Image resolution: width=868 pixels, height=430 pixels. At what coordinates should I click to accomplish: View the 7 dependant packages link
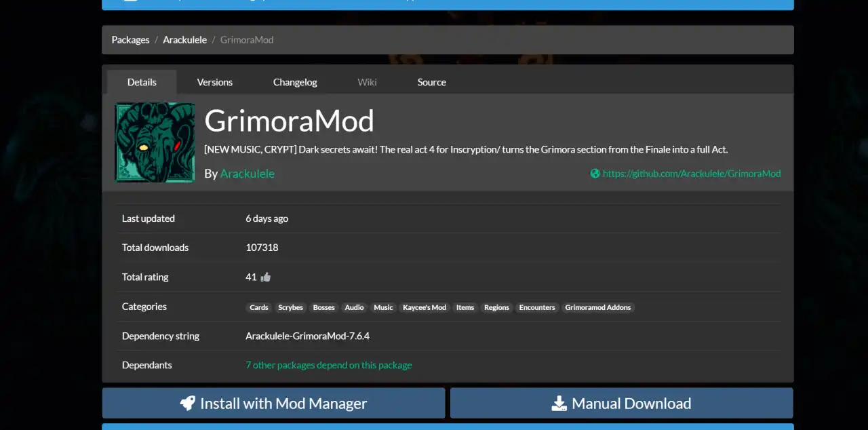329,365
